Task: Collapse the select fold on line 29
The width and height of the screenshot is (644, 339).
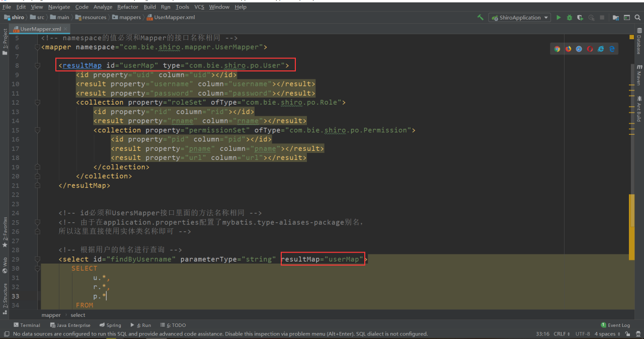Action: tap(38, 260)
